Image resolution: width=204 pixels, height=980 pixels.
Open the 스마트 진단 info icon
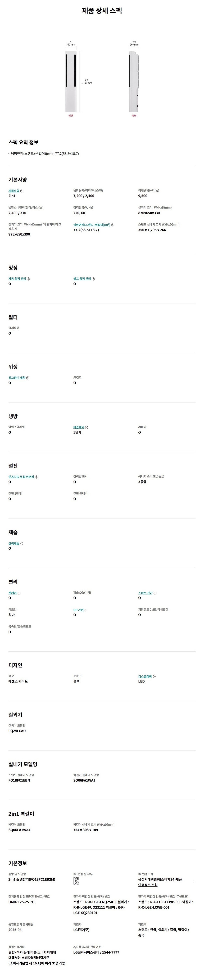pos(155,593)
